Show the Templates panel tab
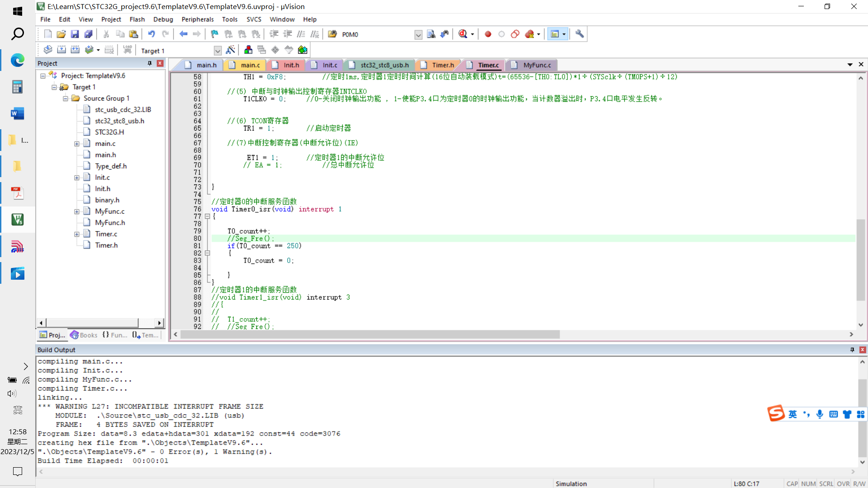This screenshot has height=488, width=868. pos(146,335)
